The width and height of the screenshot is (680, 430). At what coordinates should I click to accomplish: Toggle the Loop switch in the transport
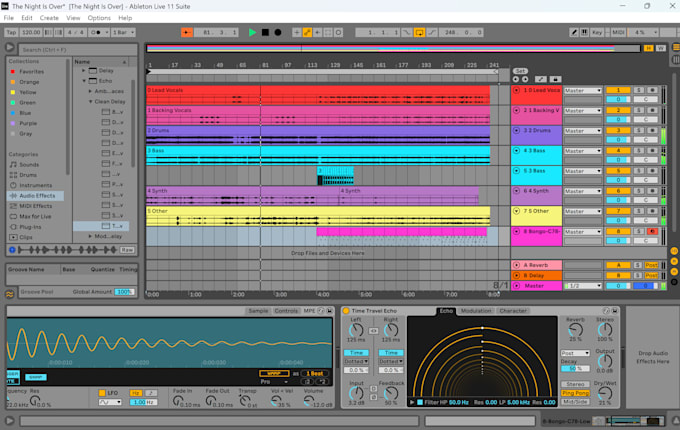tap(419, 33)
